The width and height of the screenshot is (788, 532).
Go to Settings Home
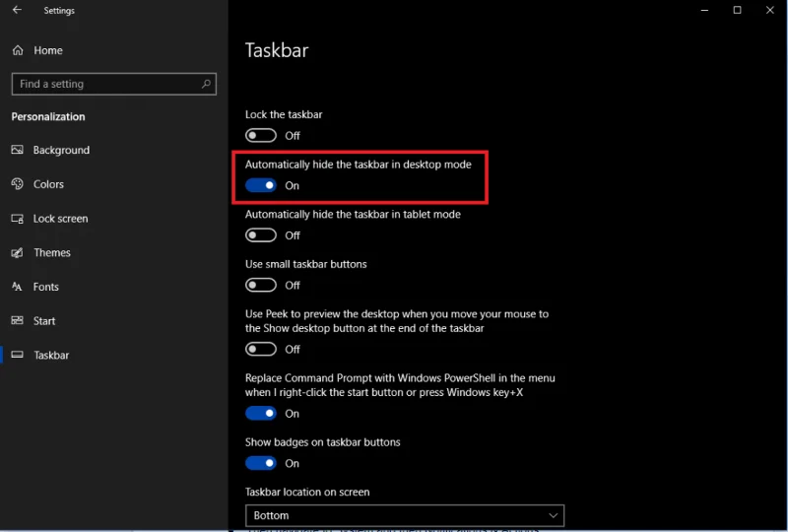click(113, 50)
